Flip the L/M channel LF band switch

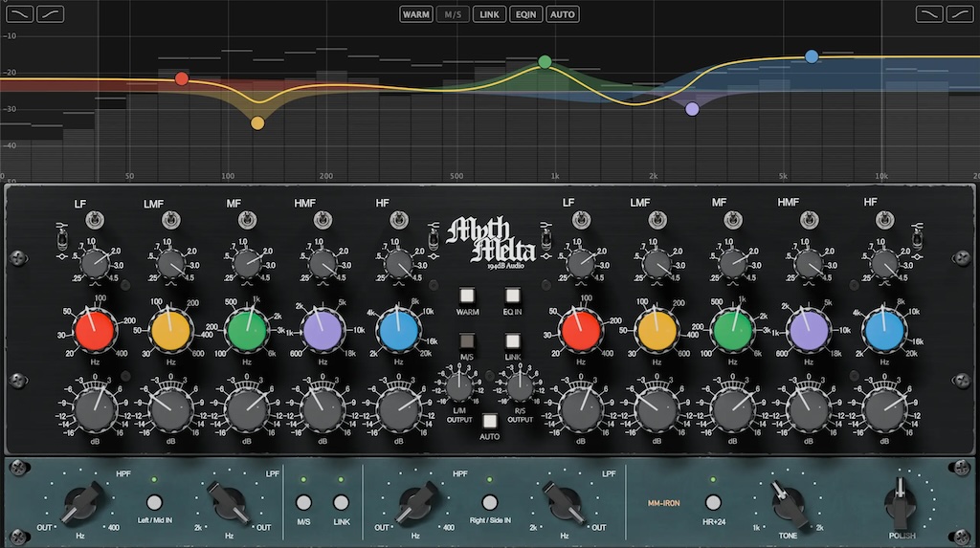click(95, 220)
